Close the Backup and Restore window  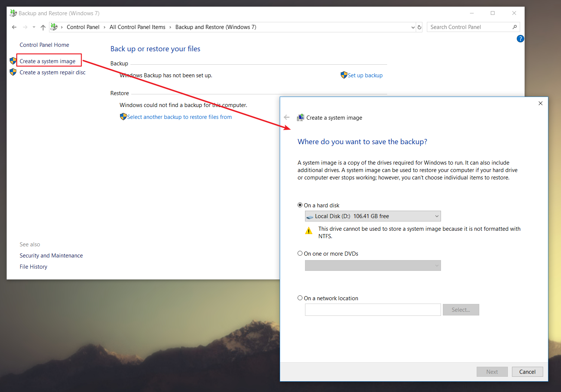(x=514, y=13)
